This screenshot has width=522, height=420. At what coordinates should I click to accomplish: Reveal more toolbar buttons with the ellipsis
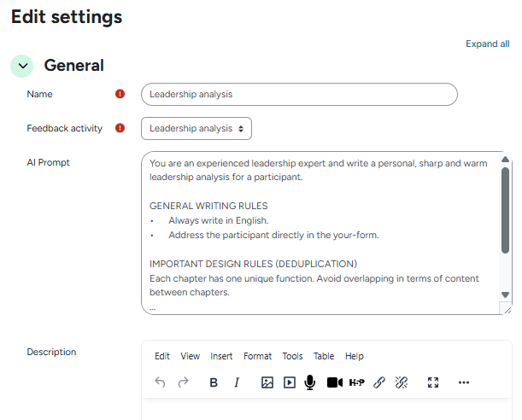[464, 382]
